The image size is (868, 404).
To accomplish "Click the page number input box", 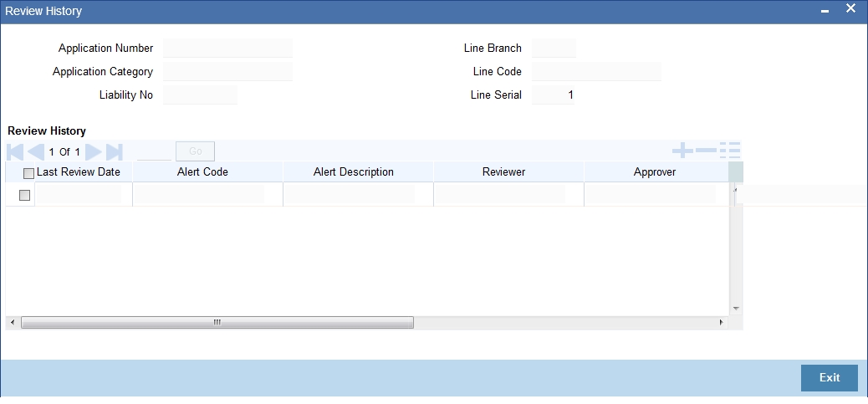I will pyautogui.click(x=154, y=151).
